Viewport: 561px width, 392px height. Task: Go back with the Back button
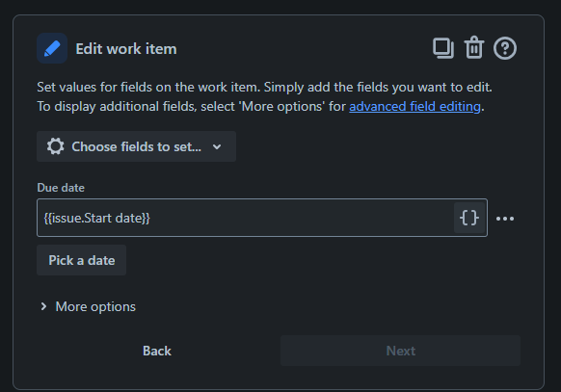click(157, 351)
